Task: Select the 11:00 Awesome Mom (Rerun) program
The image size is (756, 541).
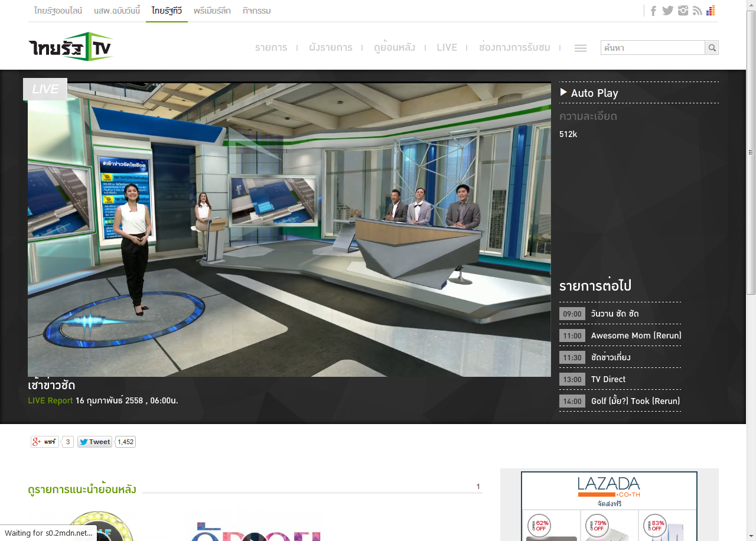Action: [x=620, y=335]
